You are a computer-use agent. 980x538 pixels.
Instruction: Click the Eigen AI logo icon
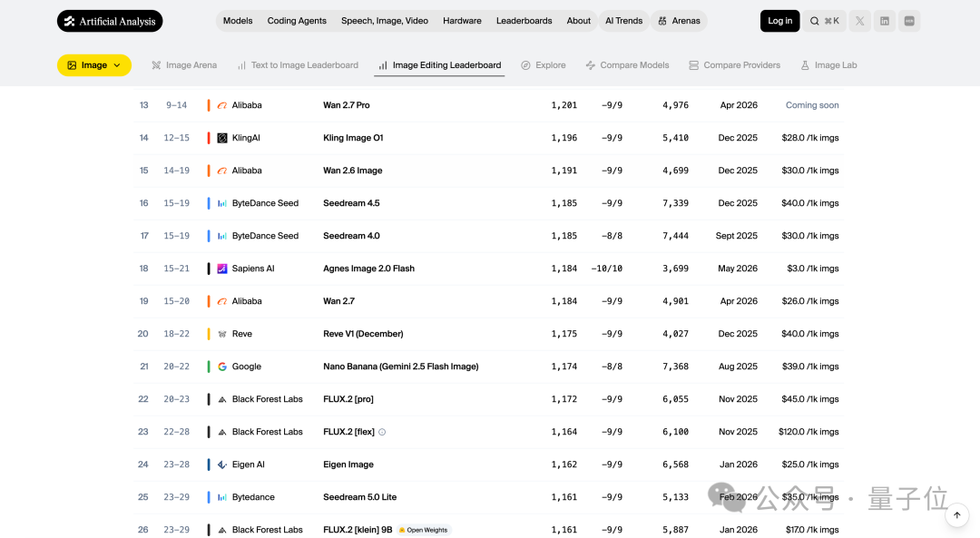222,465
